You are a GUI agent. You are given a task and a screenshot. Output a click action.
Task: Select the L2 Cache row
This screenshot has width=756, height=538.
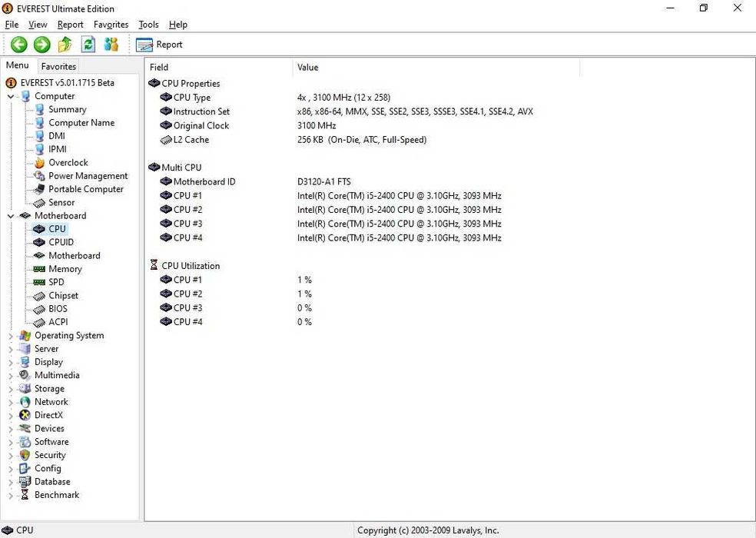(362, 139)
